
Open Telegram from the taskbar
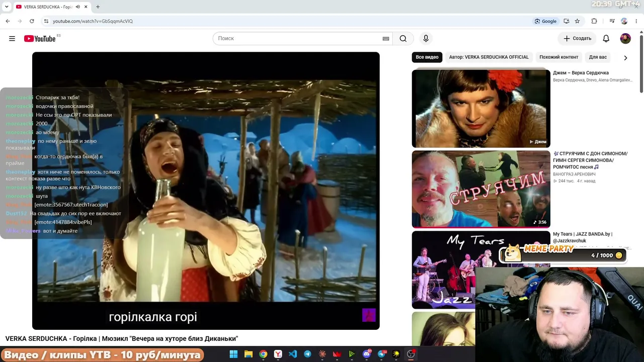pos(307,354)
